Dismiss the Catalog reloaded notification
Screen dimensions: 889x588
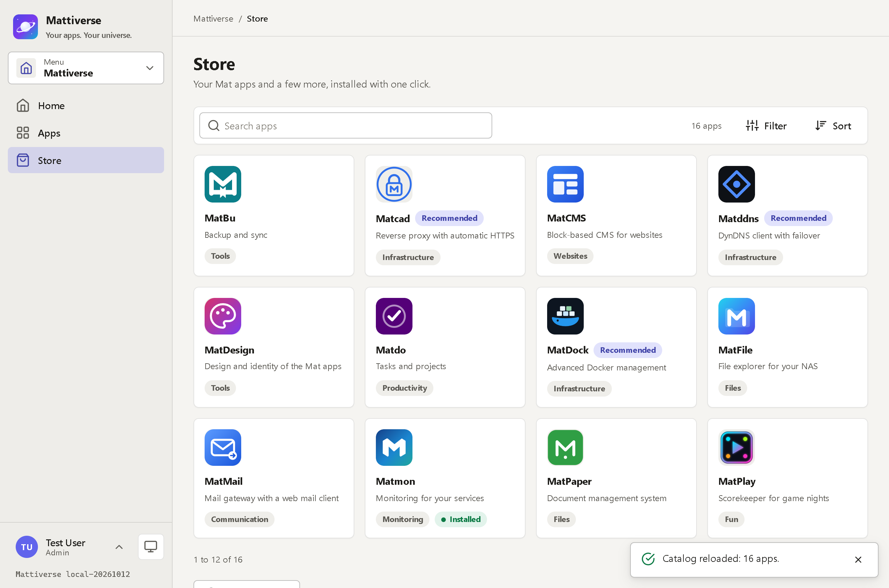coord(858,560)
